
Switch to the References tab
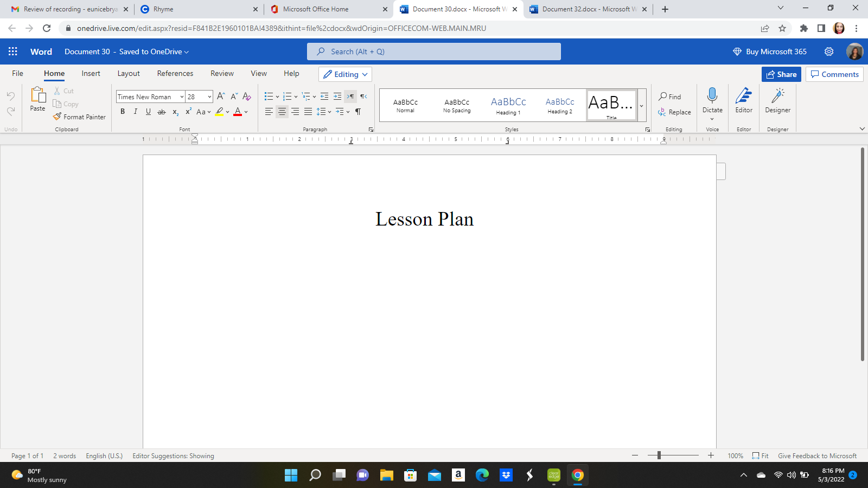(x=175, y=73)
